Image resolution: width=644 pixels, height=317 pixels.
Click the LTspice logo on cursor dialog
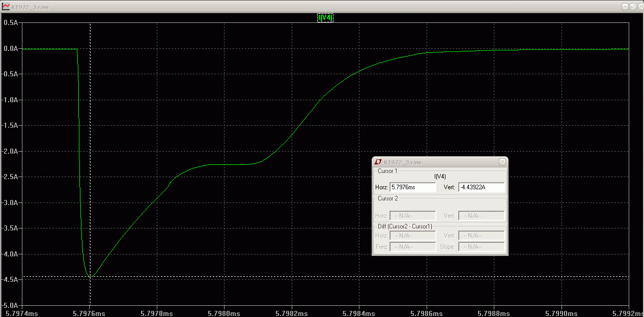[x=378, y=162]
